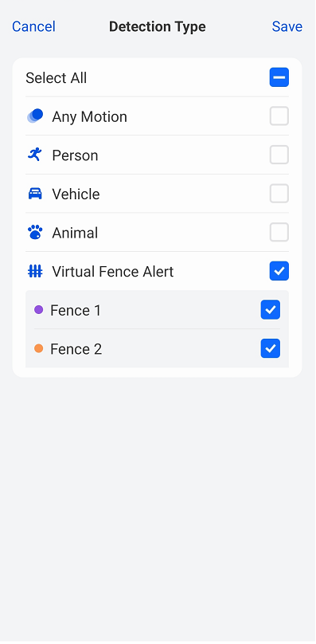Click the purple dot beside Fence 1
The width and height of the screenshot is (316, 644).
coord(38,310)
